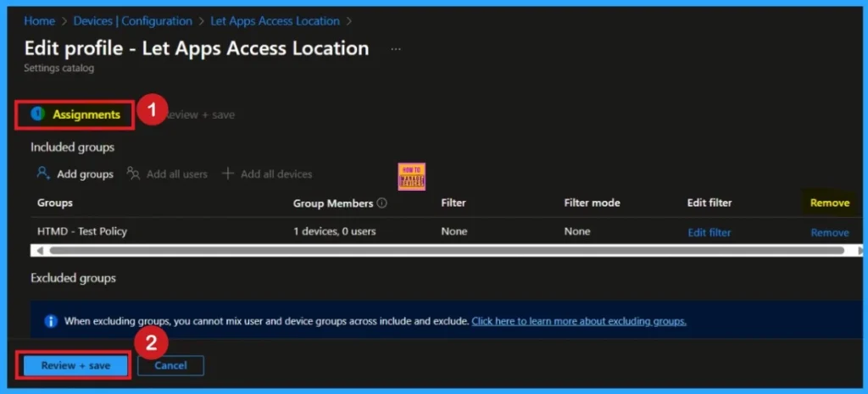Click the info icon in the excluded groups banner
Image resolution: width=868 pixels, height=394 pixels.
(51, 321)
